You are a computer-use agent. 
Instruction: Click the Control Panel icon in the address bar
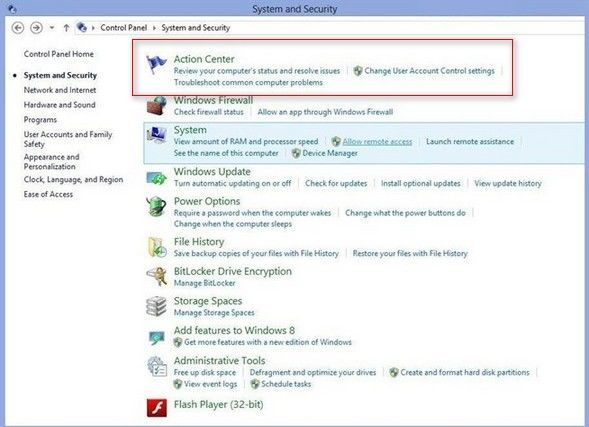[82, 27]
